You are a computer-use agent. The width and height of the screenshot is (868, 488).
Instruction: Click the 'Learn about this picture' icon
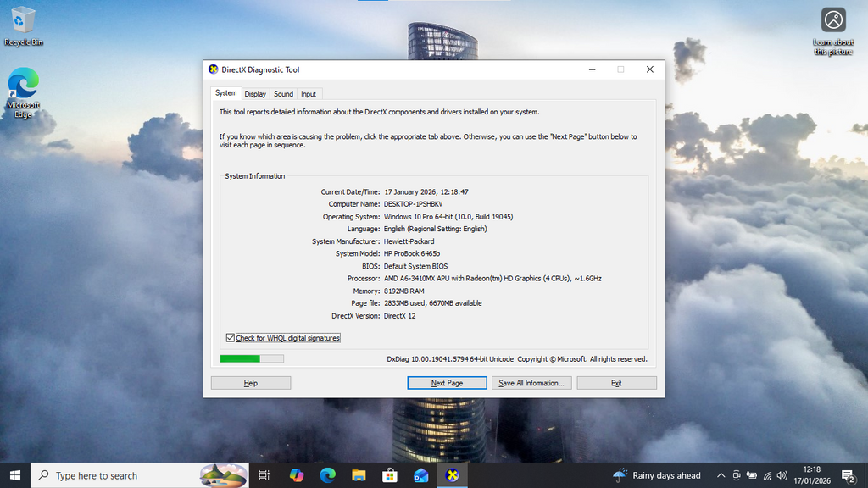(833, 30)
